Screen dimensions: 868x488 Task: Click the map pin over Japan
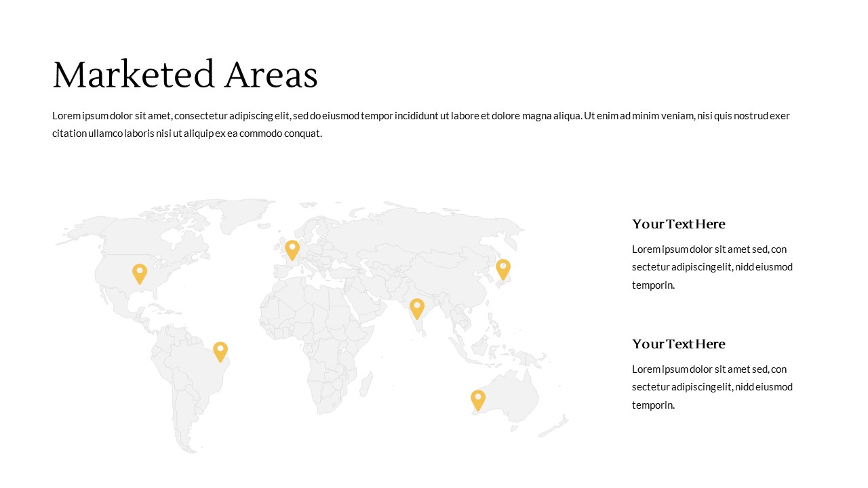(x=503, y=269)
